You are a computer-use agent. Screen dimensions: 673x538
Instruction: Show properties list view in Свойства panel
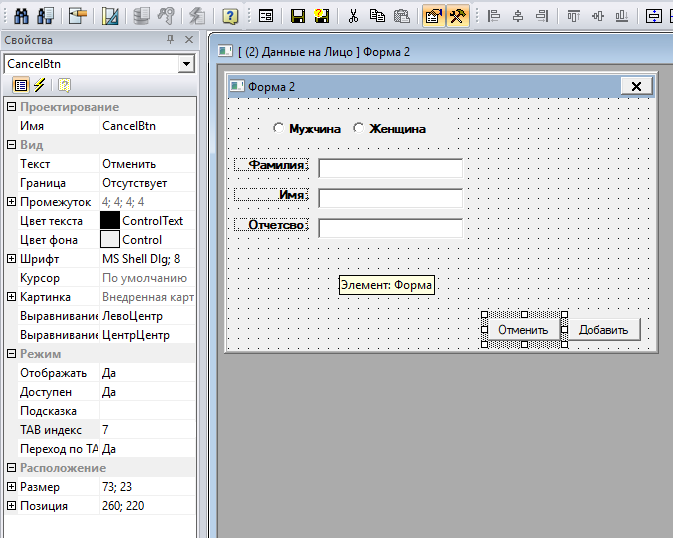[21, 85]
